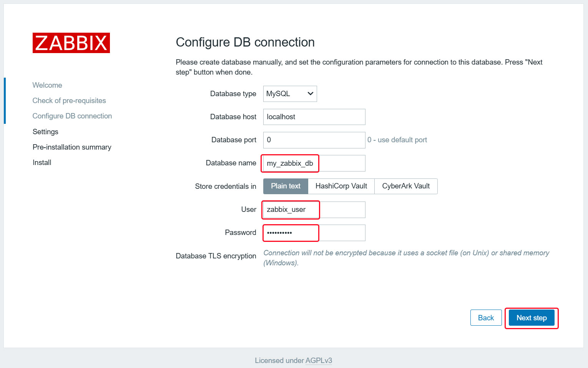Click the Install step in sidebar

click(42, 163)
